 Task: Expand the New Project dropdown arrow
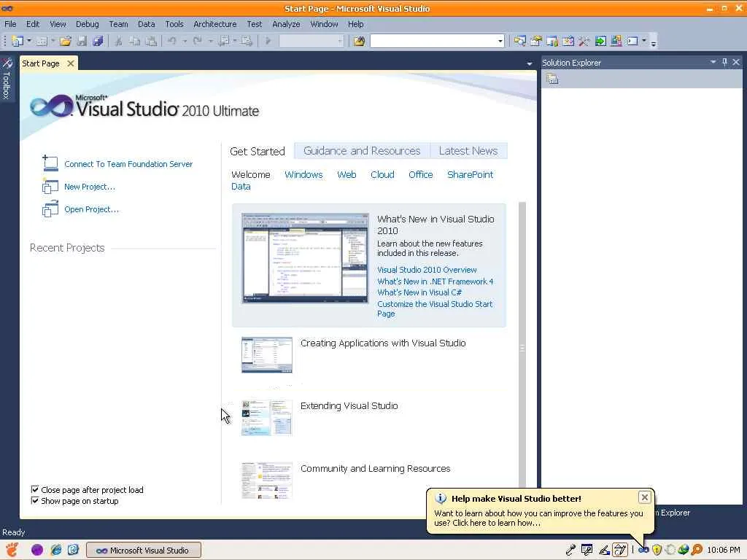click(x=28, y=42)
